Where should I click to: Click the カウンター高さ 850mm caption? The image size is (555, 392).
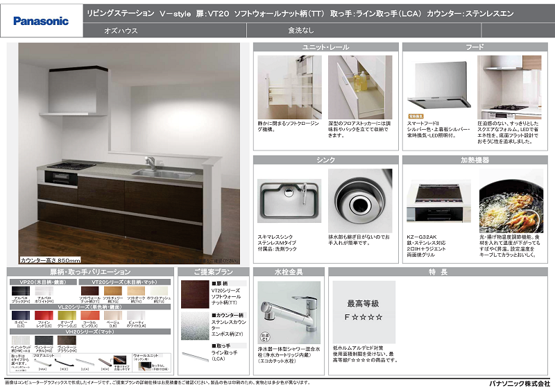50,260
